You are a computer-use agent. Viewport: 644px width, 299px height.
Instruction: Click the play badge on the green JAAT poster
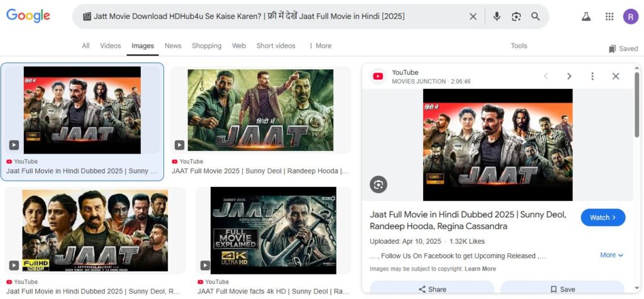179,145
